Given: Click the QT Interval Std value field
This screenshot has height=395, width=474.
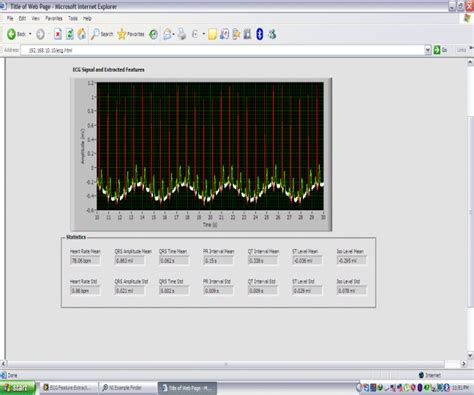Looking at the screenshot, I should (x=263, y=291).
